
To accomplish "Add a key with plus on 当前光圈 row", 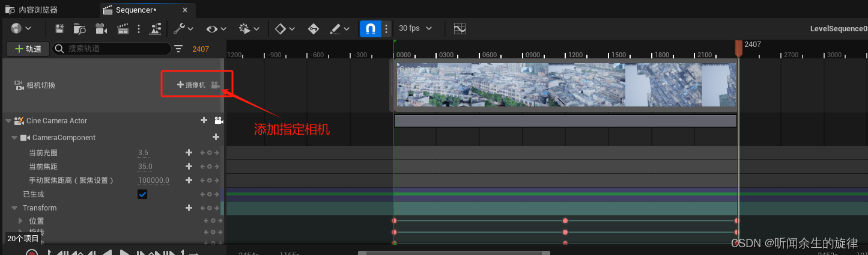I will (189, 153).
